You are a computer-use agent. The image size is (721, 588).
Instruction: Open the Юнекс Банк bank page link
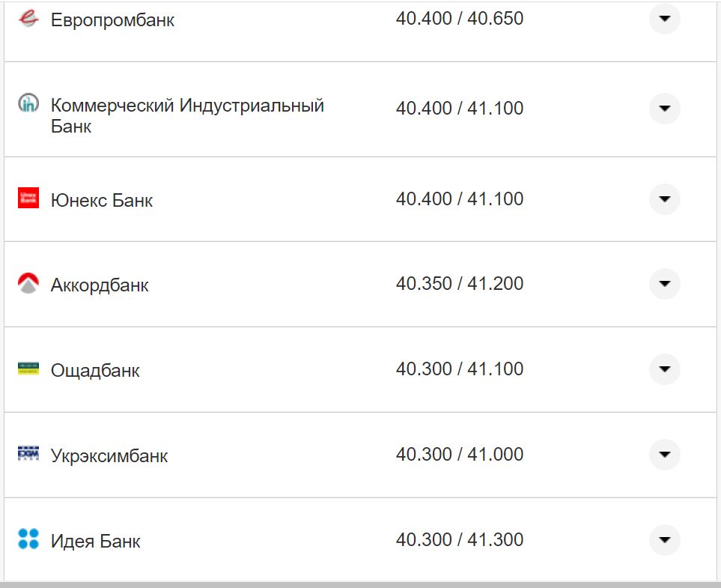pyautogui.click(x=102, y=199)
